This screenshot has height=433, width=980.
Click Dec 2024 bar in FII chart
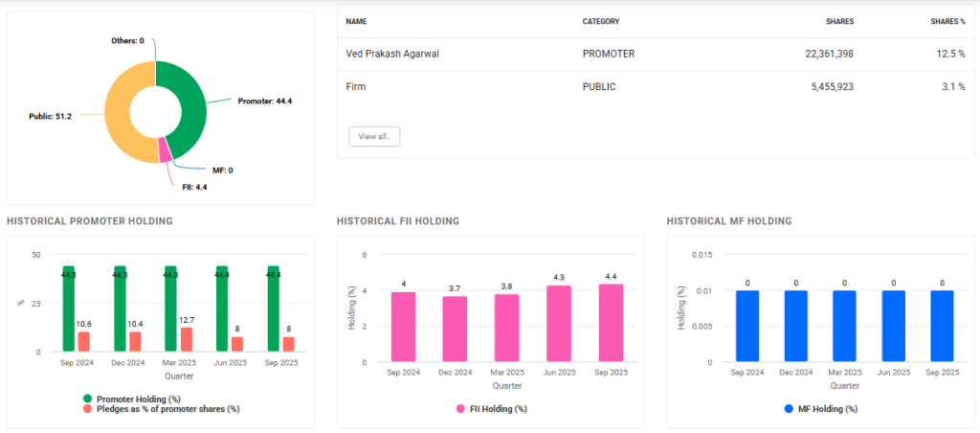455,329
